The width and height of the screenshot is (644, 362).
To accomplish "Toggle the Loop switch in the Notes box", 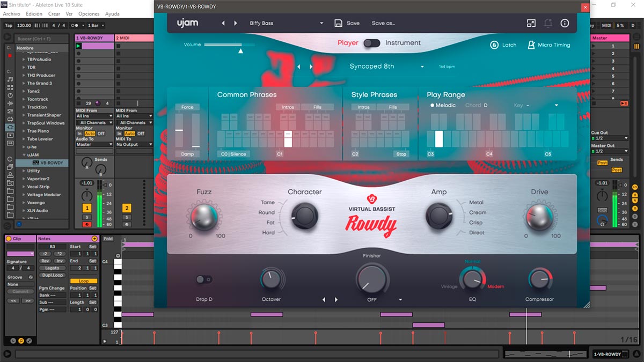I will click(x=84, y=281).
